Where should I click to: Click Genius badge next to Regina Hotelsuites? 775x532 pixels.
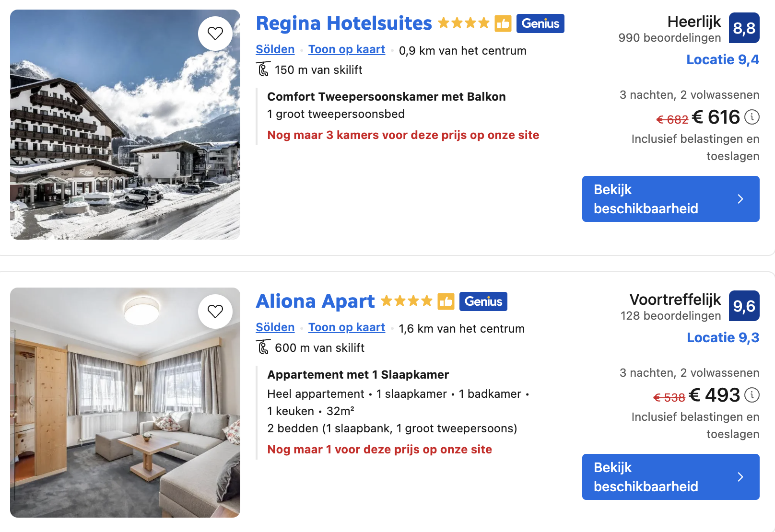tap(540, 23)
